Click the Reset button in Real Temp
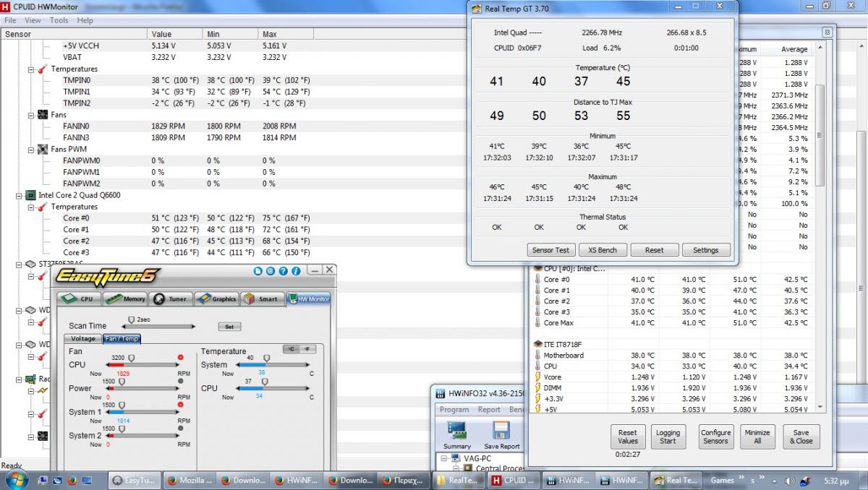 (x=654, y=250)
